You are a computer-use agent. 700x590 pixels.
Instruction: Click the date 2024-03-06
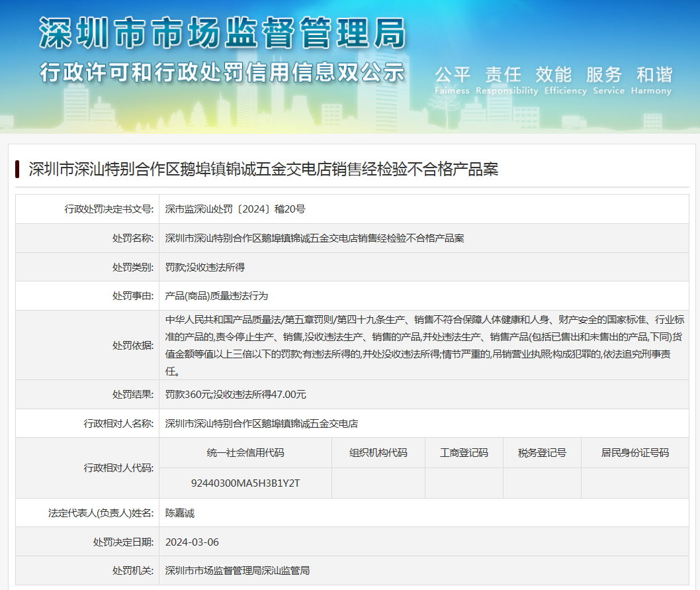[x=192, y=542]
